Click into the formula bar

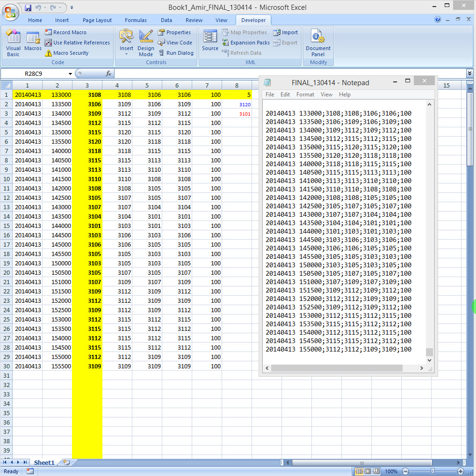pyautogui.click(x=290, y=73)
